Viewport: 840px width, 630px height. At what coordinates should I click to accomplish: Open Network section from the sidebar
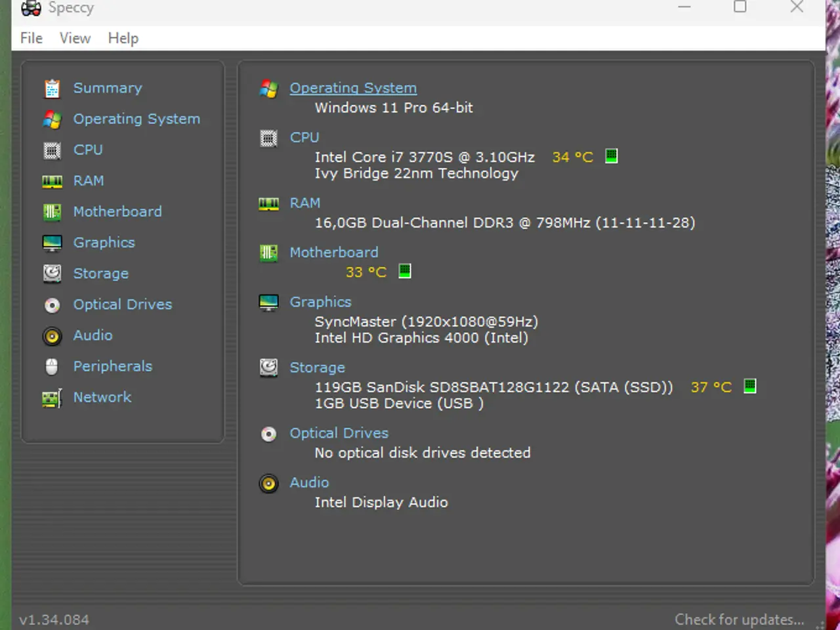pos(102,397)
